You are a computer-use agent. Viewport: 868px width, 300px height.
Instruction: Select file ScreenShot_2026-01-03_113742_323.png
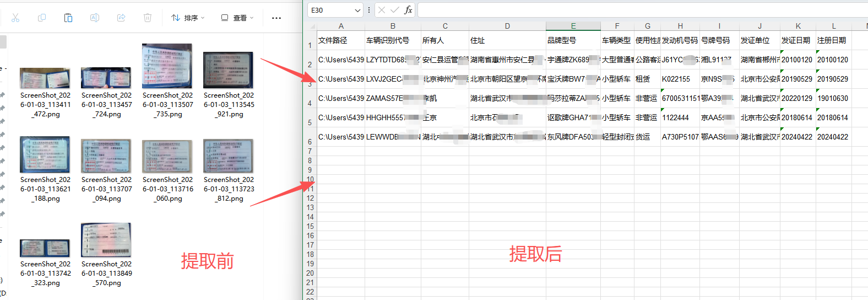pos(45,263)
